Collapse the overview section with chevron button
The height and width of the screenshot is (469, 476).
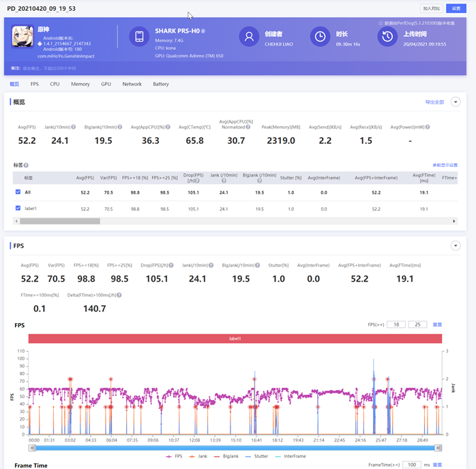[456, 102]
